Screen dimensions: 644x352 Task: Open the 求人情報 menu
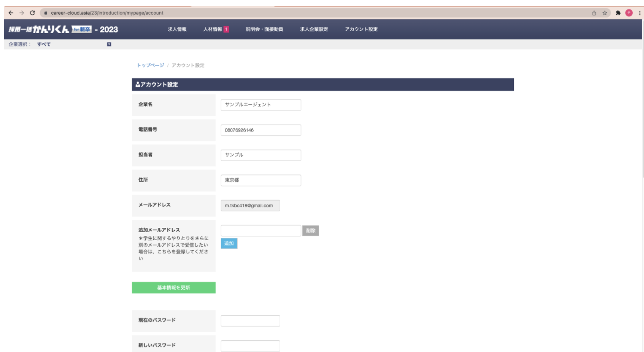[177, 29]
